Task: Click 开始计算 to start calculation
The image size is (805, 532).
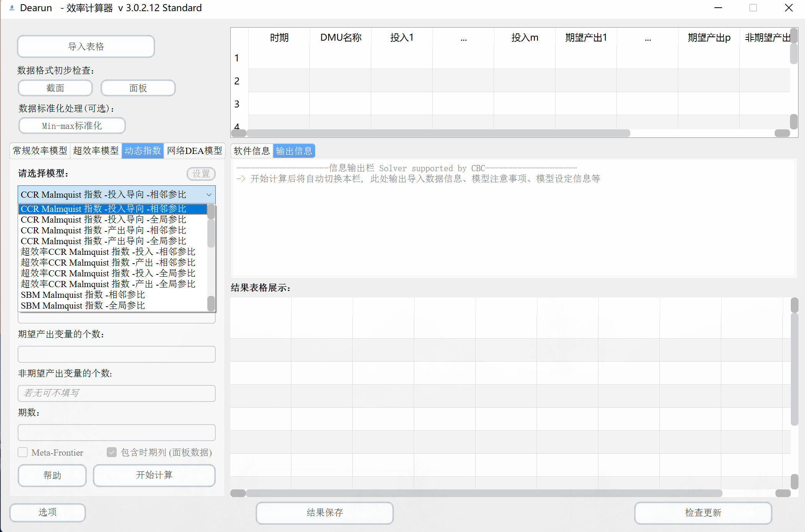Action: pyautogui.click(x=154, y=475)
